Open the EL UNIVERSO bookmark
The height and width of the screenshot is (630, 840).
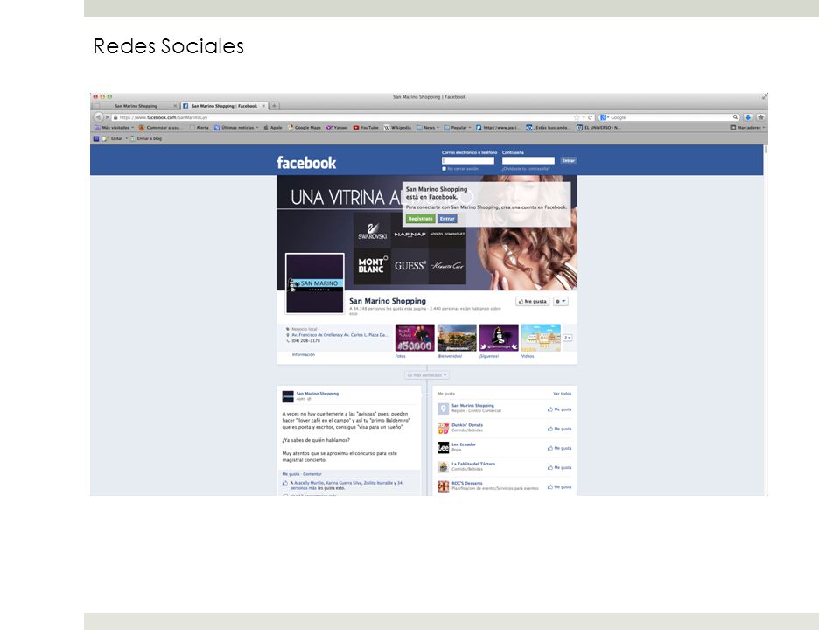598,128
